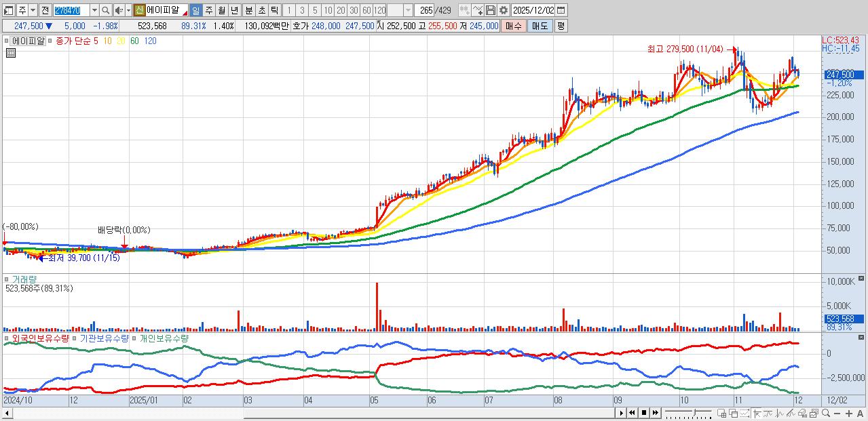Click the plus zoom-in icon
Screen dimensions: 868x421
pyautogui.click(x=849, y=413)
